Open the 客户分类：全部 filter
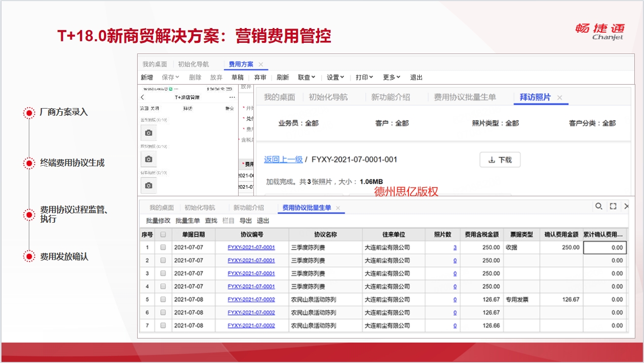The image size is (644, 363). 592,123
